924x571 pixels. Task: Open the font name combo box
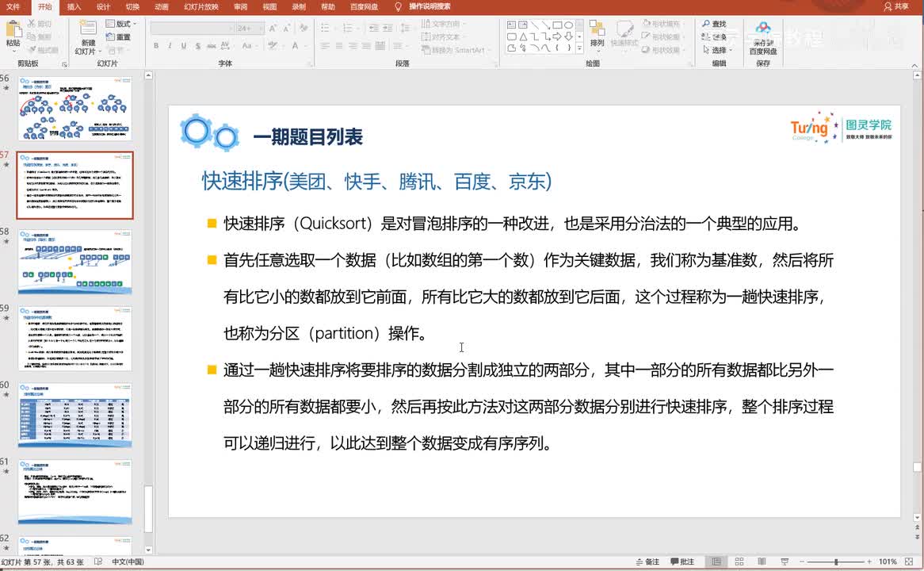pyautogui.click(x=192, y=28)
